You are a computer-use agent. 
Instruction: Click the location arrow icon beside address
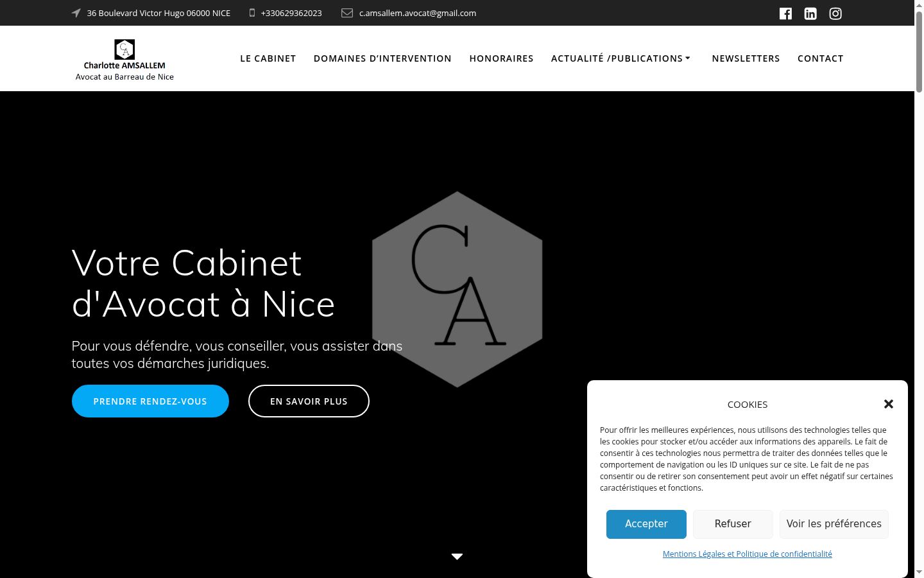[x=76, y=13]
